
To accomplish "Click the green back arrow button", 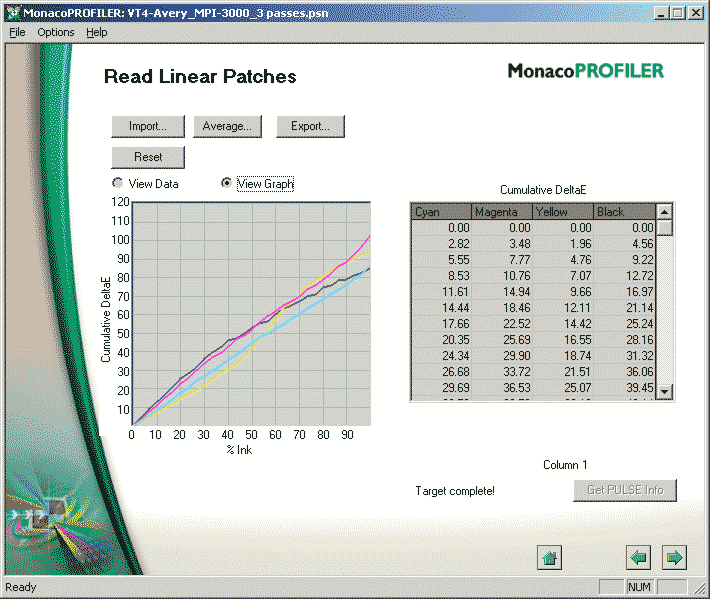I will coord(638,557).
